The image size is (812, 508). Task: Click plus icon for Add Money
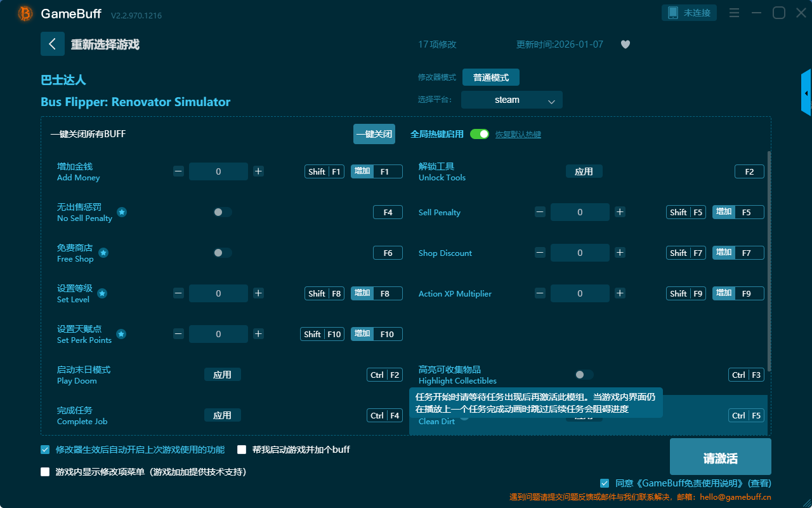point(258,171)
